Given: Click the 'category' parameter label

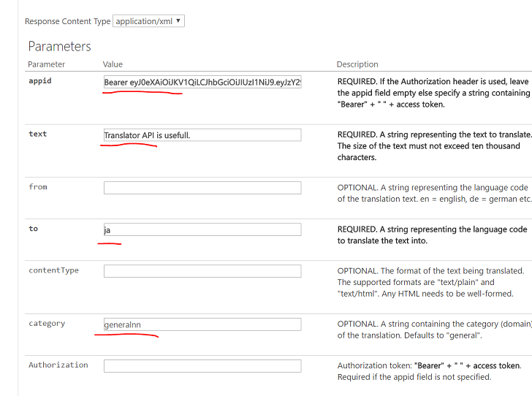Looking at the screenshot, I should tap(47, 324).
